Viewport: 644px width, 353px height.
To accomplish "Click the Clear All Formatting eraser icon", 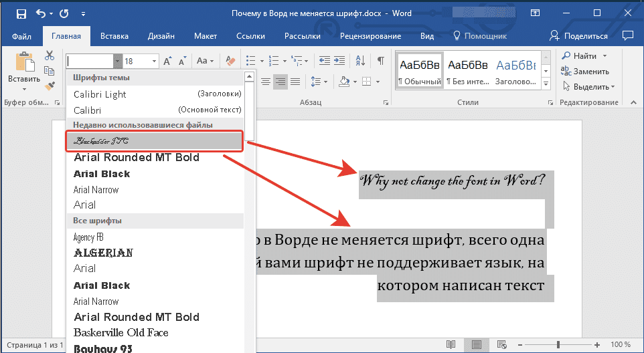I will click(x=232, y=61).
